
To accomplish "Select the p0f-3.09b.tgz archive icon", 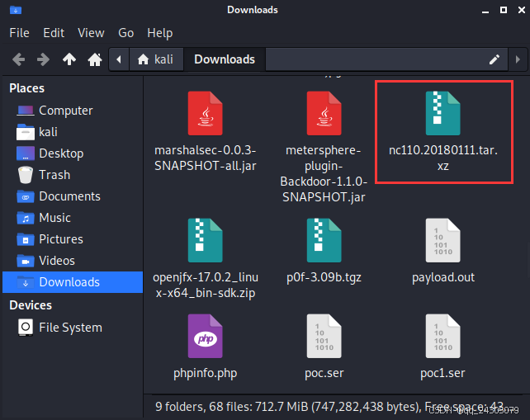I will point(324,240).
